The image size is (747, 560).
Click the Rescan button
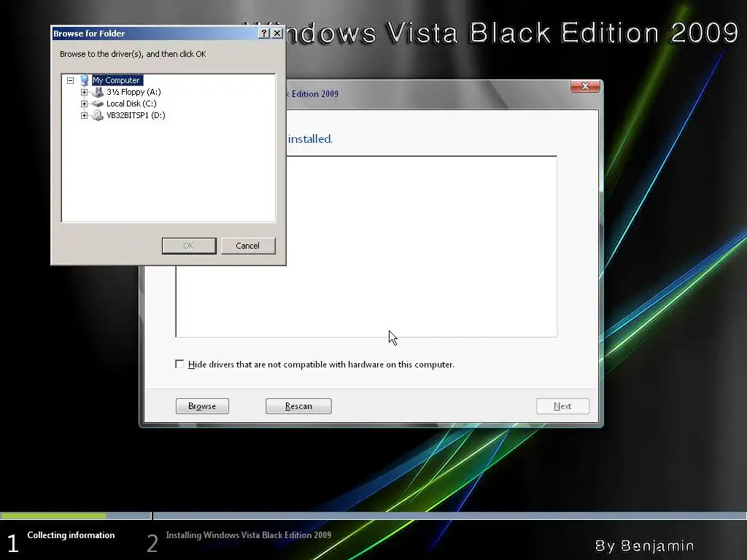[x=298, y=406]
